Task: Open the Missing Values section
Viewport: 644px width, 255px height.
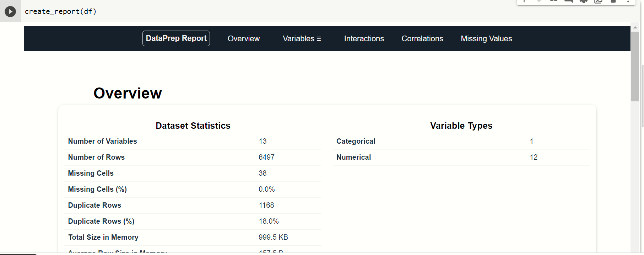Action: tap(486, 38)
